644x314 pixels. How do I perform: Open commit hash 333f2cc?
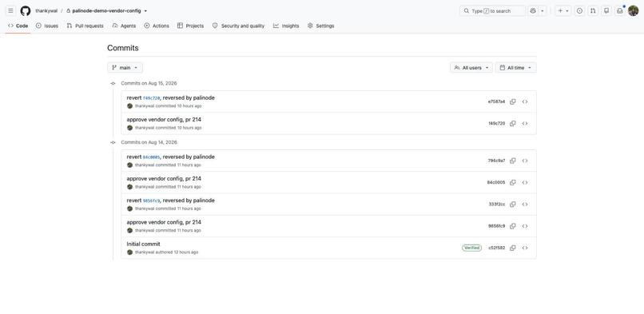point(497,205)
